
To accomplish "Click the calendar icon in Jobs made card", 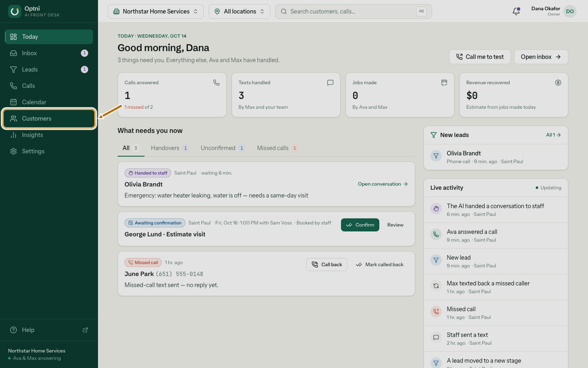I will coord(444,83).
